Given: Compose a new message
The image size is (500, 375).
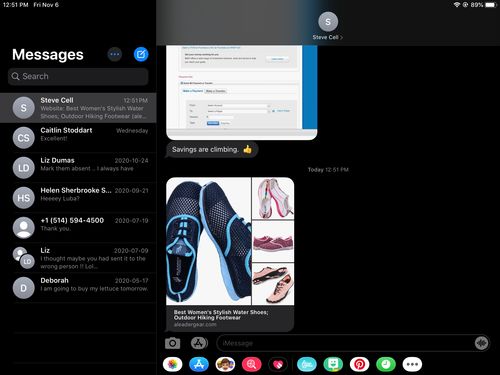Looking at the screenshot, I should tap(141, 54).
